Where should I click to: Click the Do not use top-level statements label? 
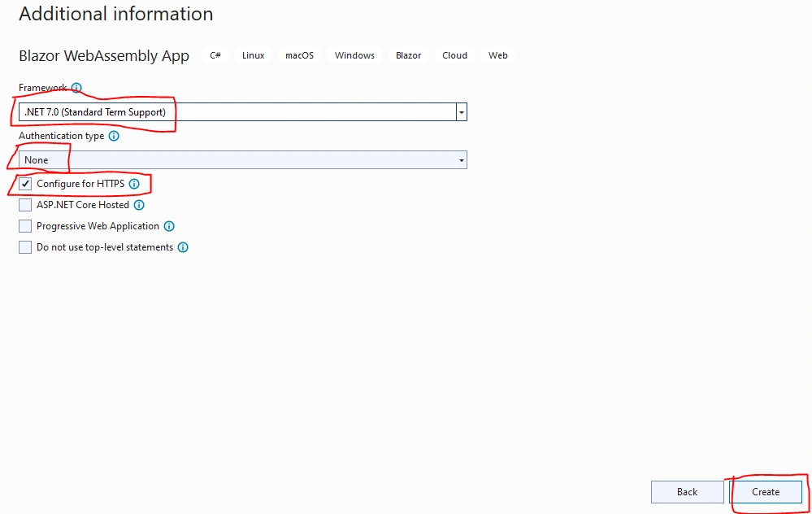pos(105,248)
